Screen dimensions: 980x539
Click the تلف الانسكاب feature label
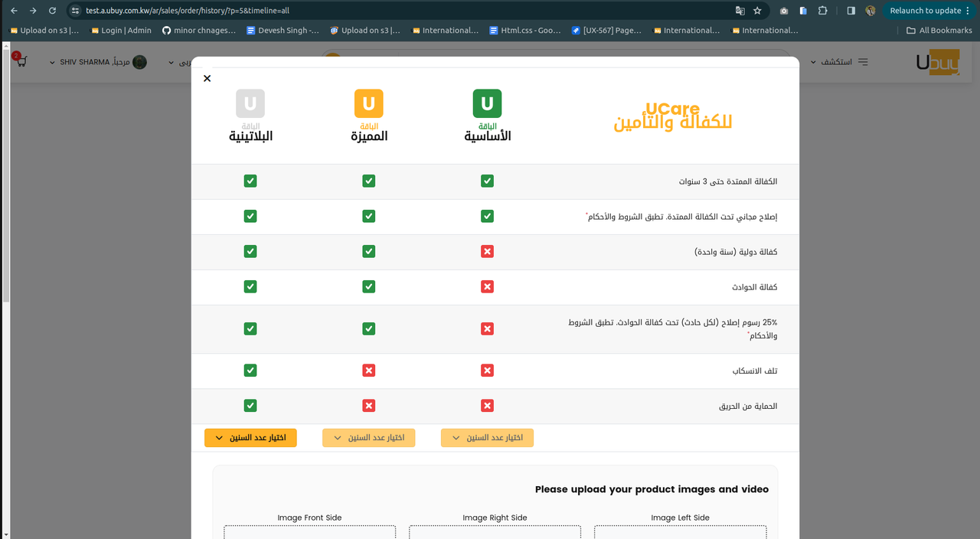pyautogui.click(x=755, y=371)
